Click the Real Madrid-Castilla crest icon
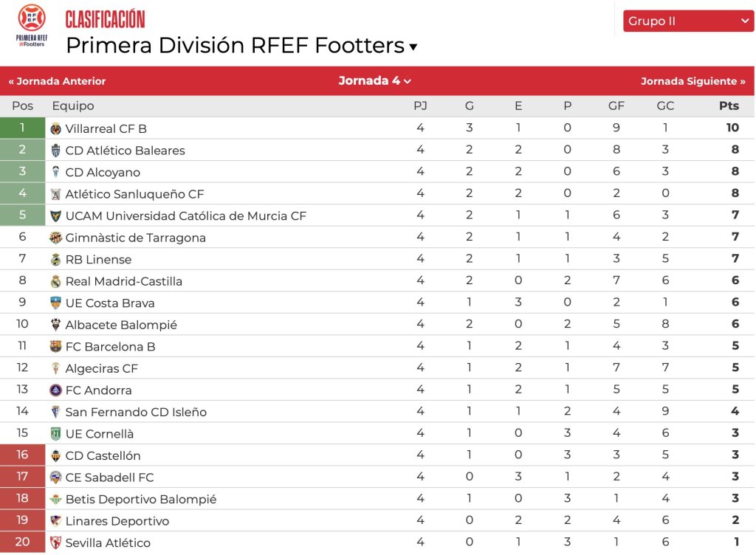Screen dimensions: 756x555 (56, 281)
